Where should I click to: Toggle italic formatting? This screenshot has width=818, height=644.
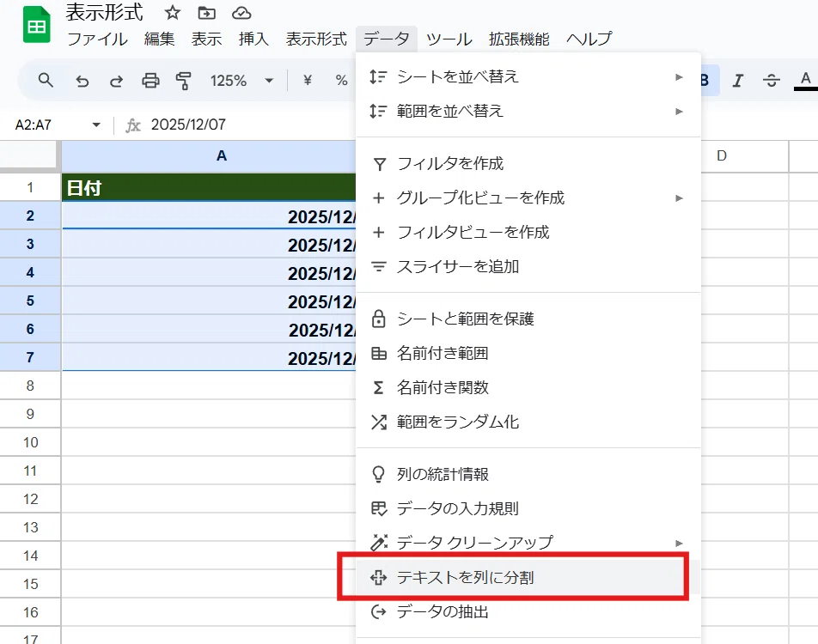coord(737,81)
